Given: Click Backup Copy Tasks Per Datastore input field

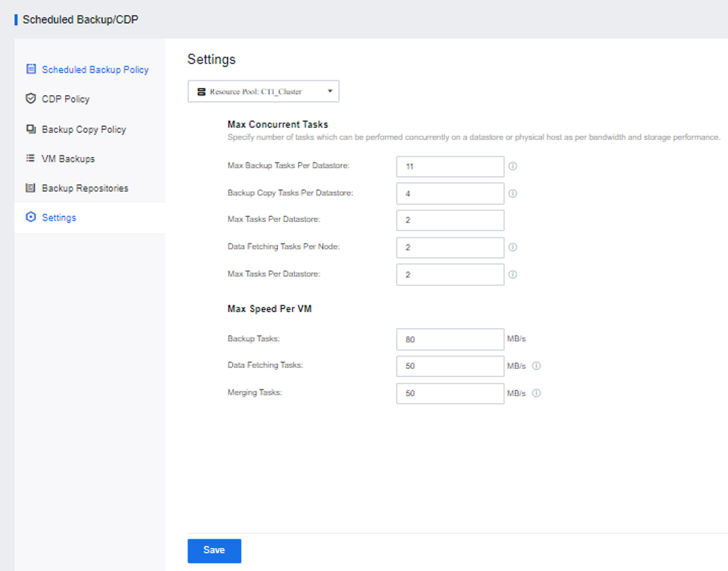Looking at the screenshot, I should click(450, 193).
